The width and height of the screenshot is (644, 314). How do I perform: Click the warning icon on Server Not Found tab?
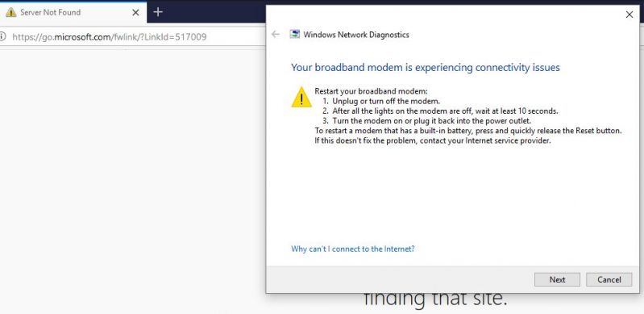coord(11,12)
